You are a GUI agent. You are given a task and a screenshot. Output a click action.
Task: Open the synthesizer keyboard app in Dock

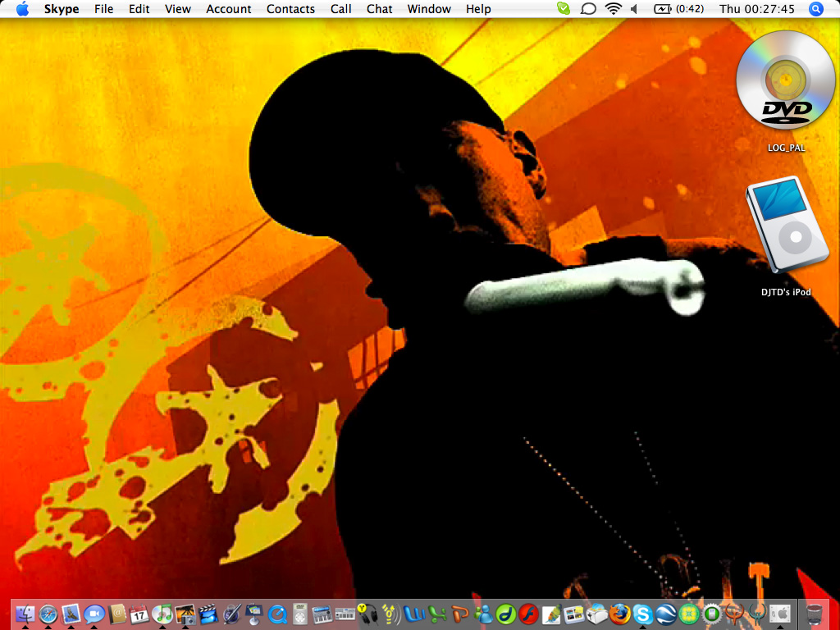(x=322, y=614)
